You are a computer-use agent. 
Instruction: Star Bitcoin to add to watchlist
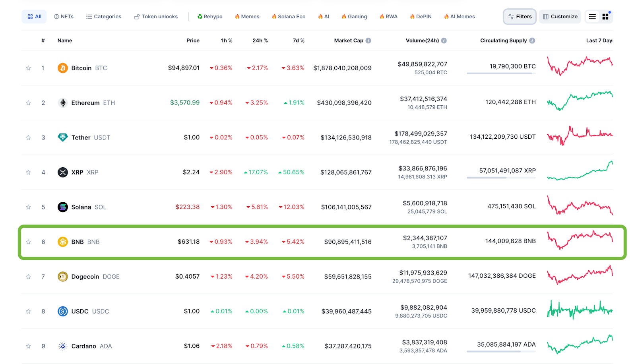coord(28,68)
